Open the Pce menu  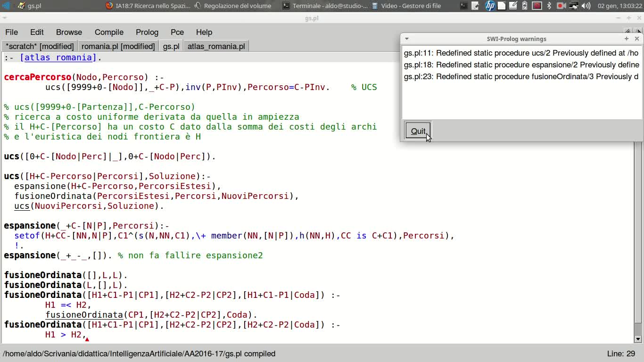[x=177, y=32]
